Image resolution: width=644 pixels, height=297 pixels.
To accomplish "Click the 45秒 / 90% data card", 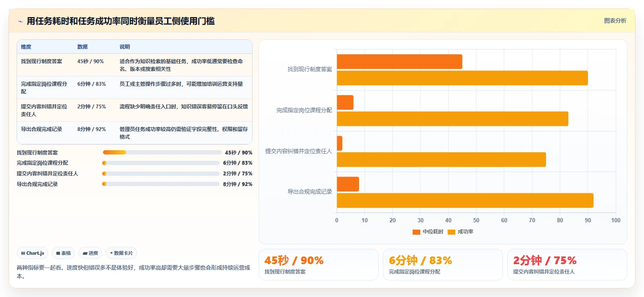I will click(318, 265).
